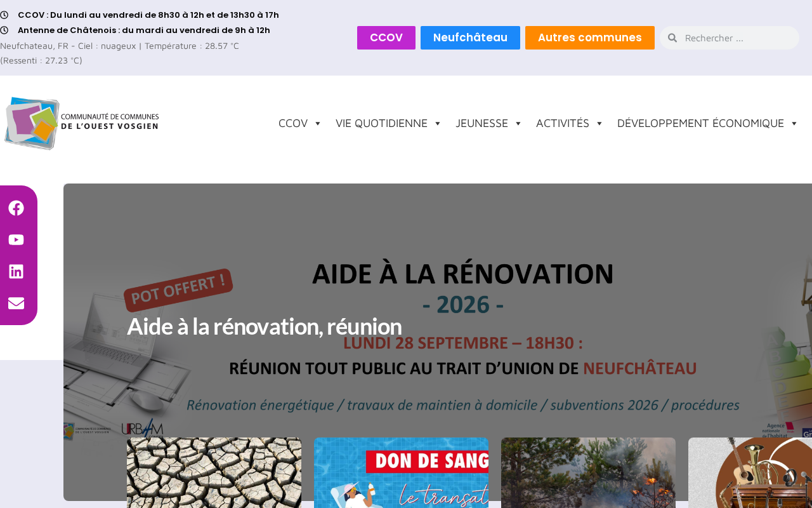Expand the CCOV menu arrow
The height and width of the screenshot is (508, 812).
[318, 123]
